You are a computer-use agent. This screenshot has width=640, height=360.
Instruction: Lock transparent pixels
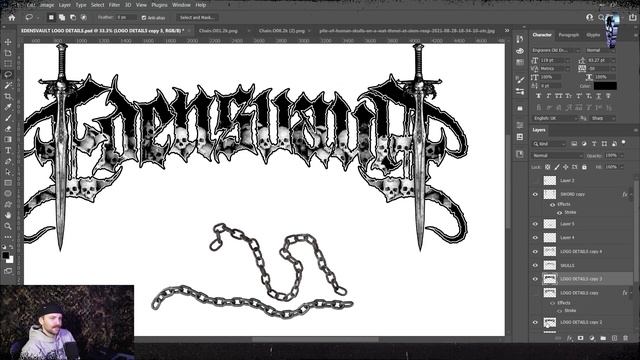547,167
